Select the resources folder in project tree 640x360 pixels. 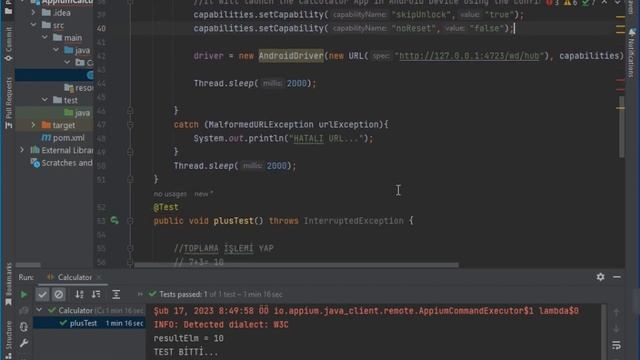click(x=78, y=88)
